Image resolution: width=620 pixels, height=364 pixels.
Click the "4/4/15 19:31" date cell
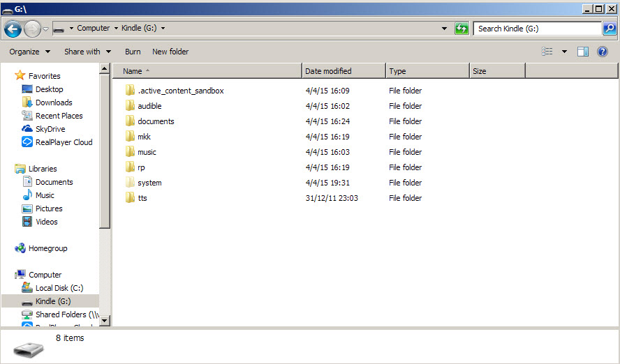pyautogui.click(x=327, y=183)
